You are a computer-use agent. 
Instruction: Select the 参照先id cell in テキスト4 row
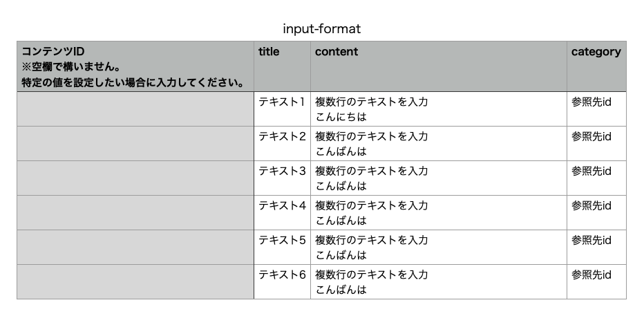click(x=596, y=213)
